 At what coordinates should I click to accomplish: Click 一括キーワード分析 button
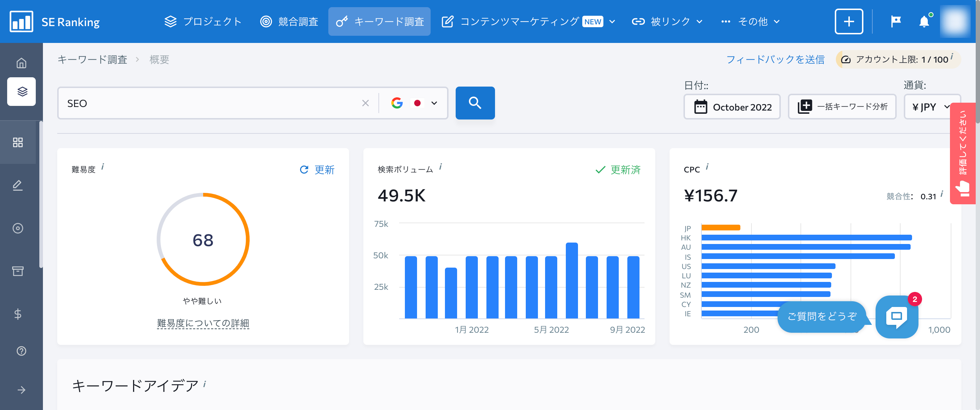click(842, 107)
